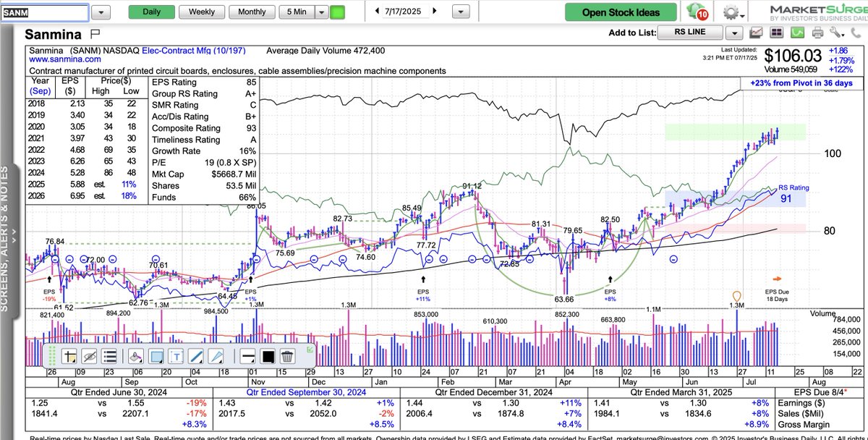
Task: Click the orange EPS Due arrow marker
Action: [x=777, y=278]
